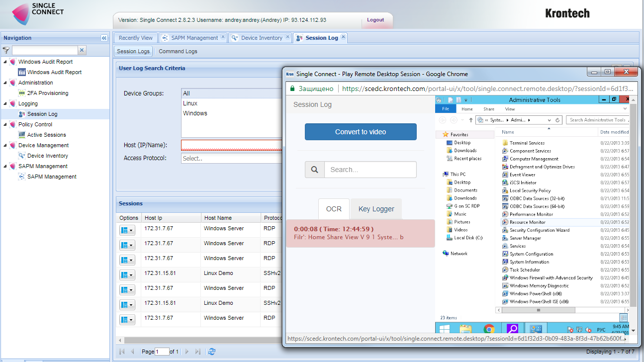This screenshot has height=362, width=644.
Task: Close the SAPM Management tab
Action: [223, 37]
